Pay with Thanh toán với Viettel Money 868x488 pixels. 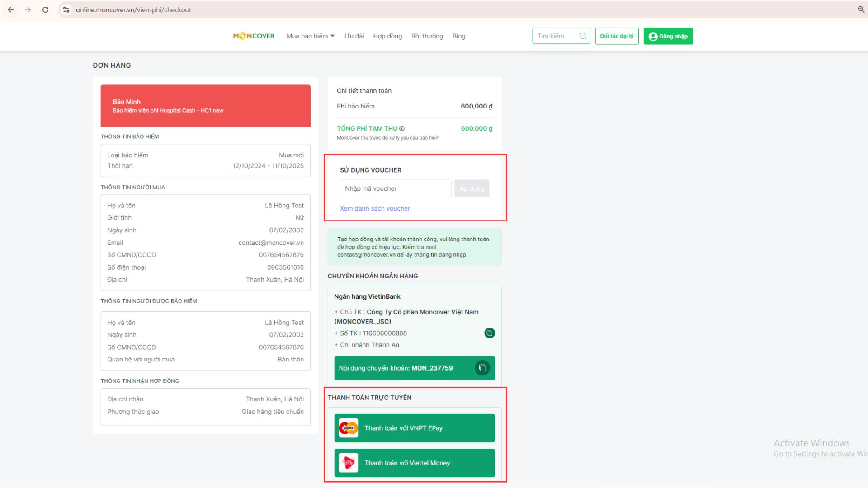pos(415,463)
